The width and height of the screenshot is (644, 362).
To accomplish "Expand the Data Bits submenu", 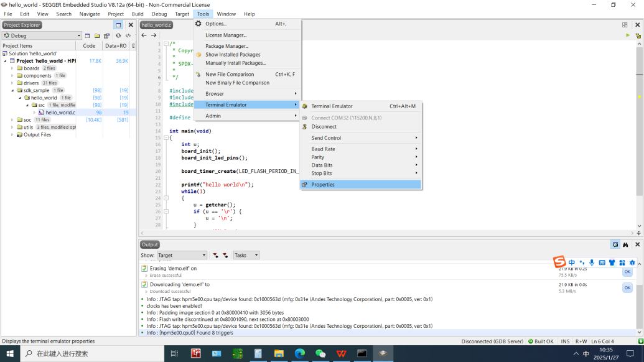I will [x=361, y=165].
